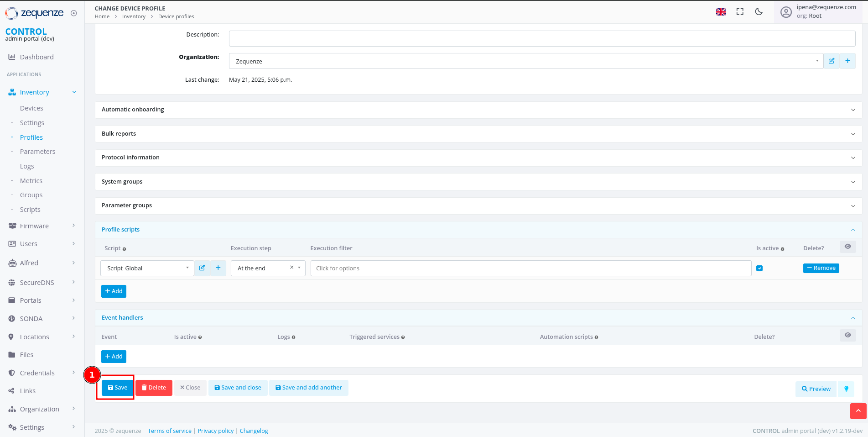Click the fullscreen icon in header
This screenshot has width=868, height=437.
pos(740,12)
